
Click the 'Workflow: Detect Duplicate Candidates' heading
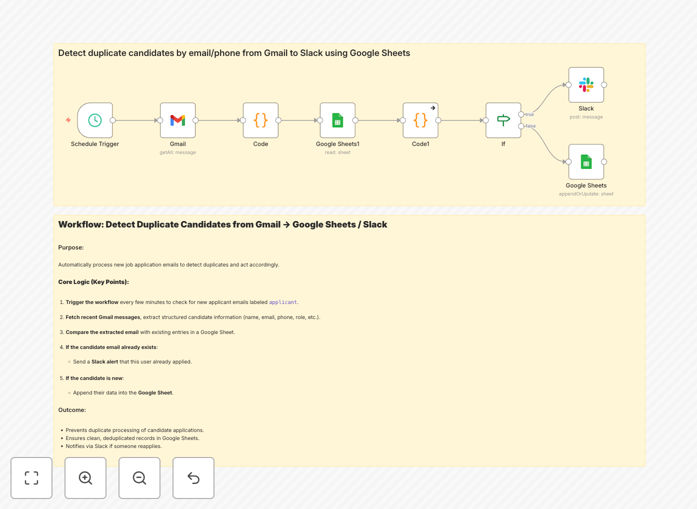point(222,224)
